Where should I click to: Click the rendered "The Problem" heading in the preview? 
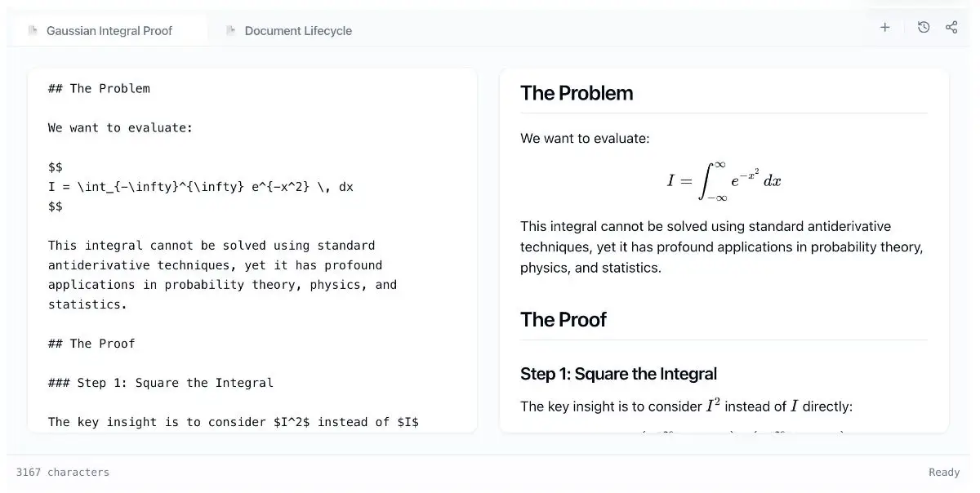[x=577, y=93]
